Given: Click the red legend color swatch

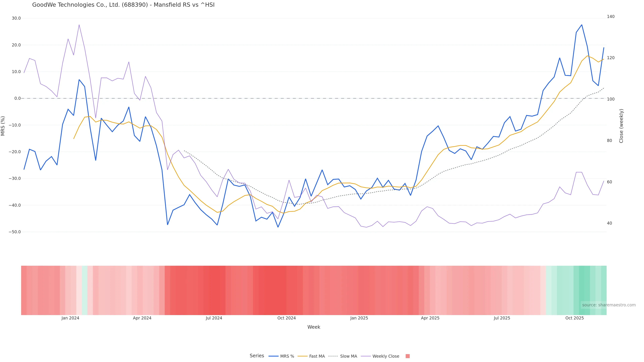Looking at the screenshot, I should pyautogui.click(x=408, y=356).
